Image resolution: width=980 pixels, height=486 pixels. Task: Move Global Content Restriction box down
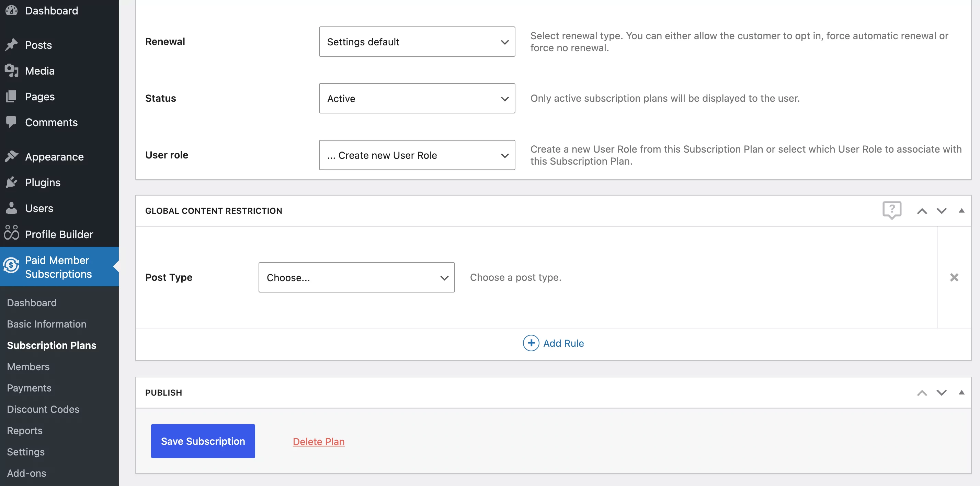coord(942,211)
